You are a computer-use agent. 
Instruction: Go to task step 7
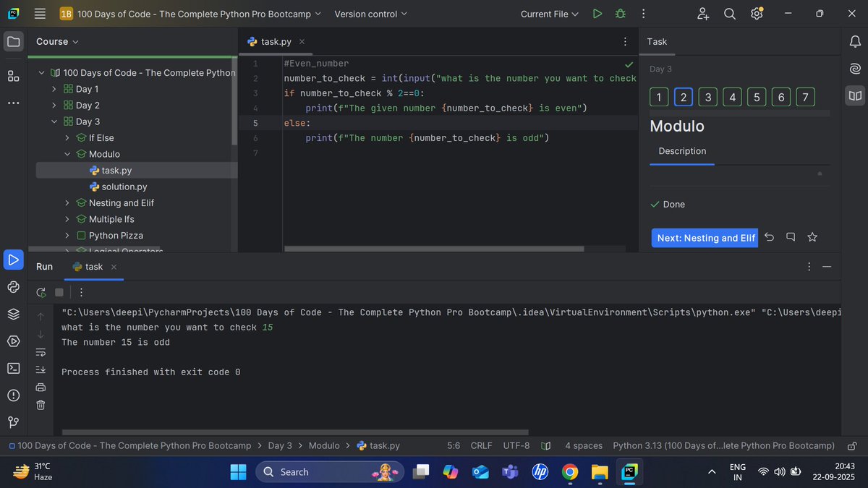point(805,98)
